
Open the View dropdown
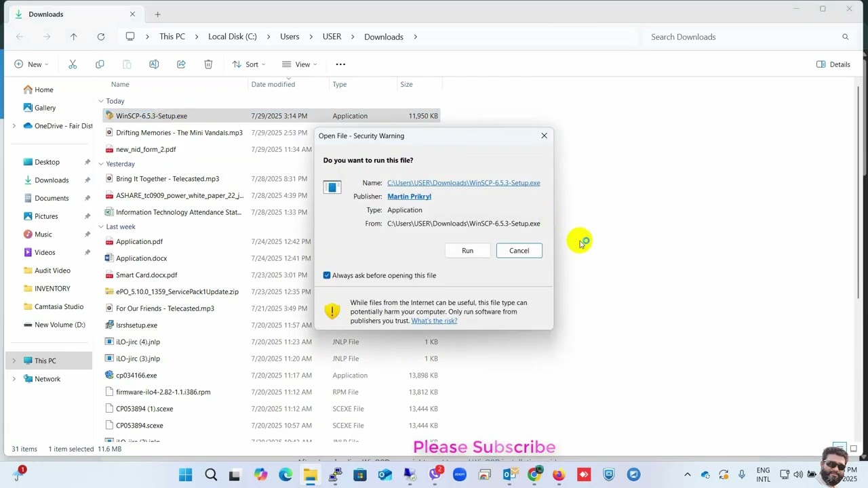pos(299,64)
